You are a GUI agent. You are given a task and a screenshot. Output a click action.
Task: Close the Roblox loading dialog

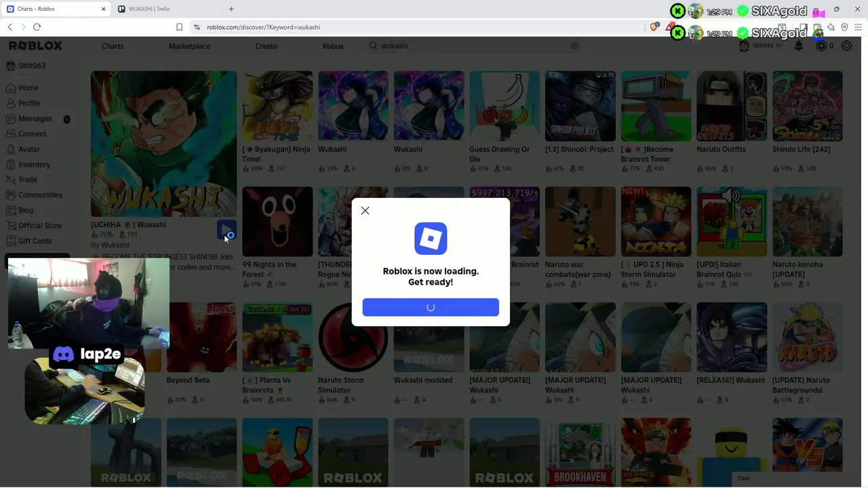click(x=365, y=211)
